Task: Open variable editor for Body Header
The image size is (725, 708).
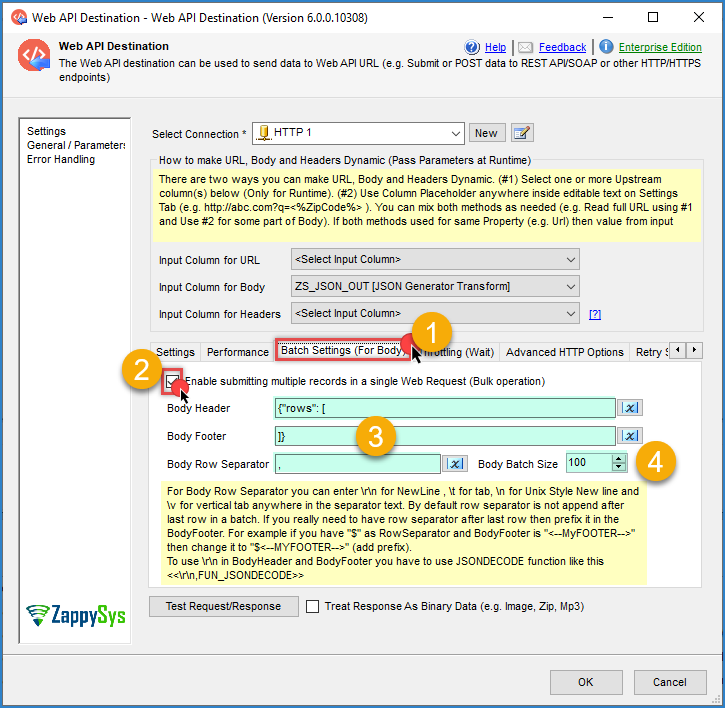Action: (630, 408)
